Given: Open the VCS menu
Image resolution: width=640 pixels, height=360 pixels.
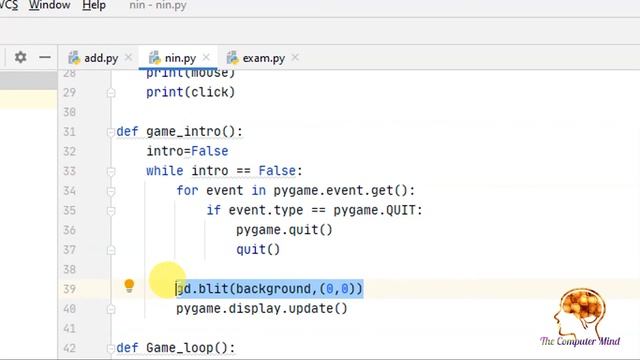Looking at the screenshot, I should (x=9, y=5).
